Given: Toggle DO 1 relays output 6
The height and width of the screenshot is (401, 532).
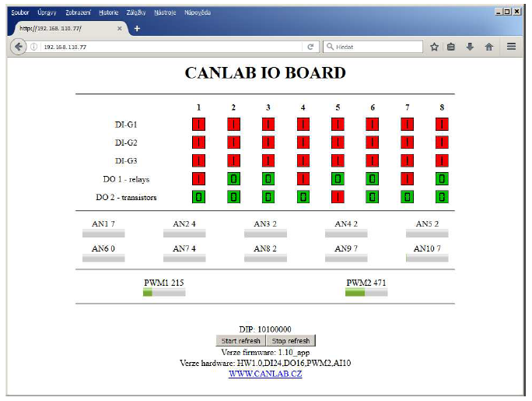Looking at the screenshot, I should (373, 179).
